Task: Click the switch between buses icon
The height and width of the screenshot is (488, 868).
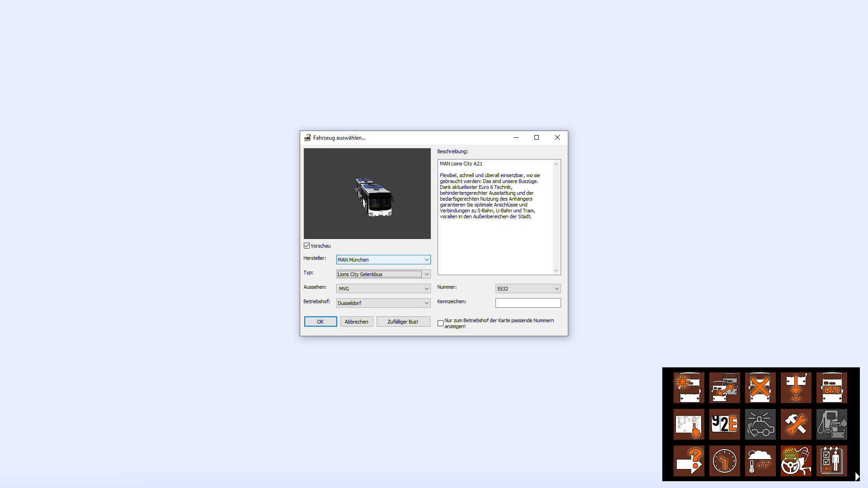Action: pyautogui.click(x=725, y=388)
